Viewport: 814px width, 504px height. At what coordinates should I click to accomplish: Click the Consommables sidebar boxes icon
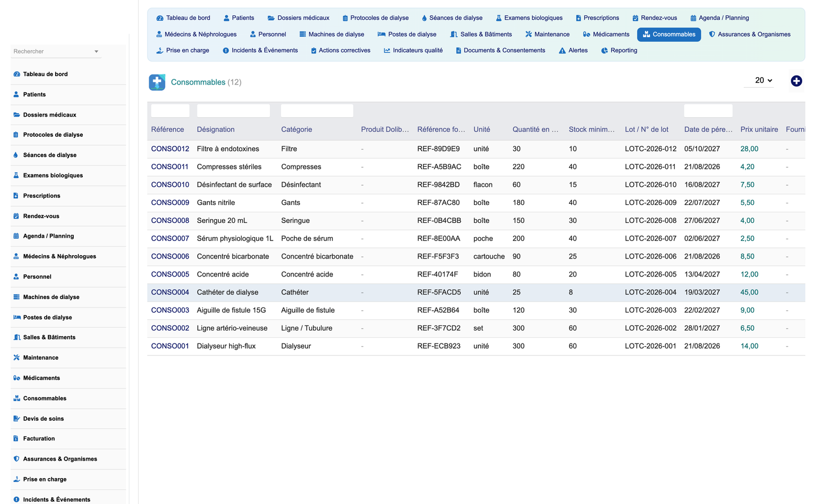(17, 399)
